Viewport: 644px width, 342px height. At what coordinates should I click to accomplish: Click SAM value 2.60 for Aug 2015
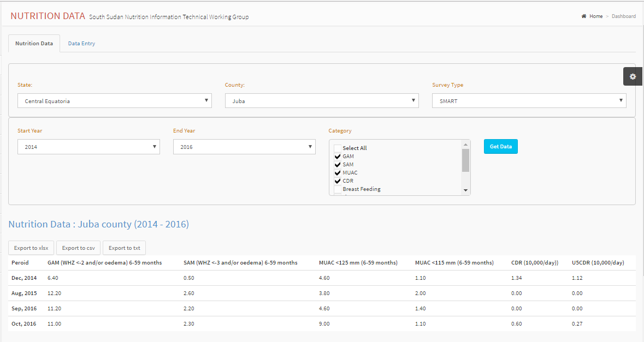click(x=189, y=293)
